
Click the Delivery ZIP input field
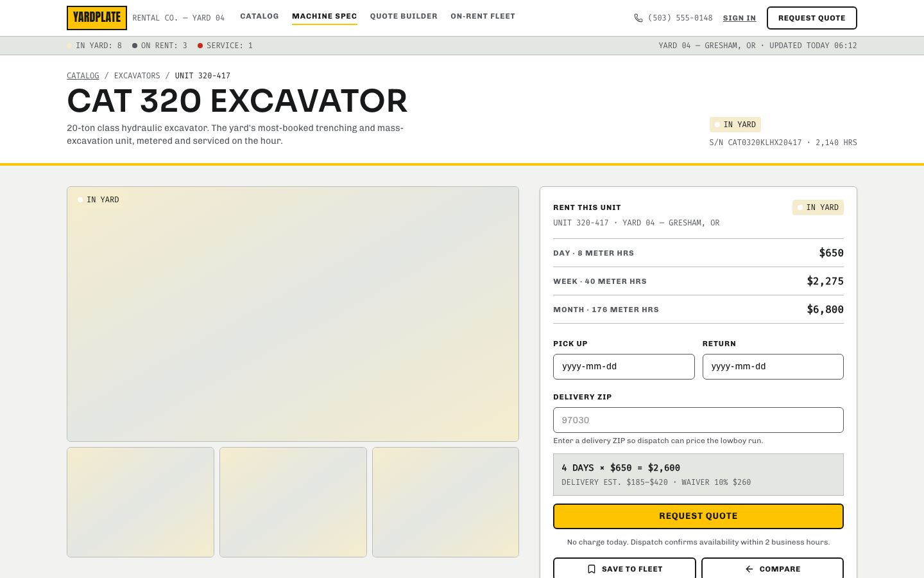click(698, 420)
